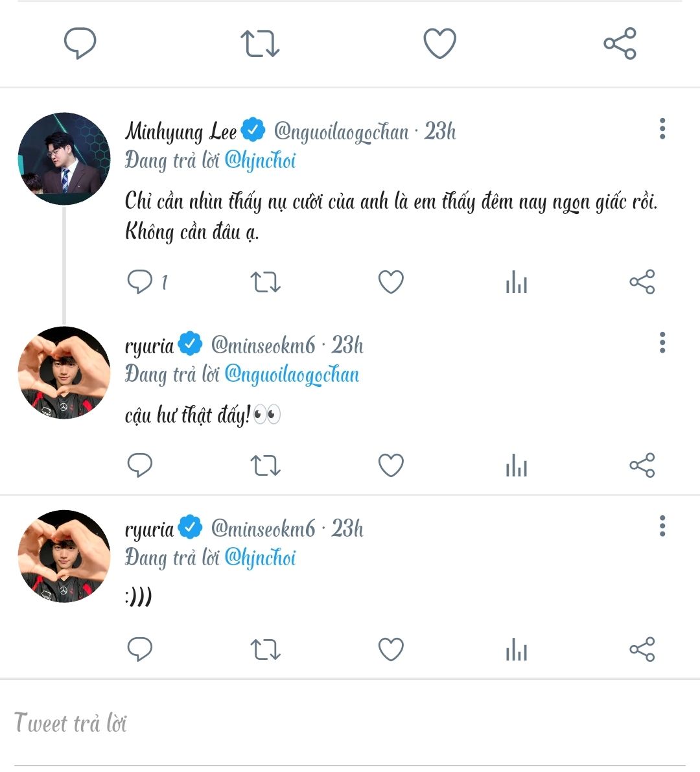
Task: Tap the reply icon on the top tweet
Action: click(80, 43)
